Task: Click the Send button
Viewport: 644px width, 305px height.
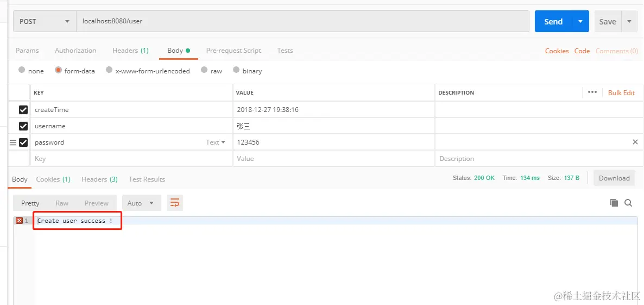Action: pyautogui.click(x=554, y=21)
